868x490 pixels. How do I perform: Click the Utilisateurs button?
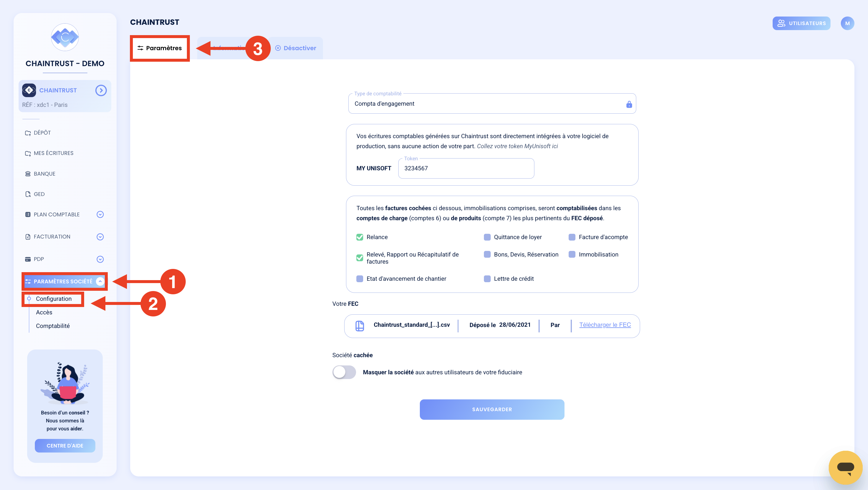coord(801,23)
